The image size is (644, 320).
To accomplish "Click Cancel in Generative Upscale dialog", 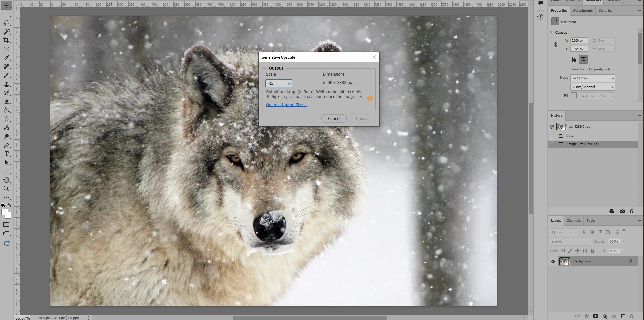I will (334, 118).
